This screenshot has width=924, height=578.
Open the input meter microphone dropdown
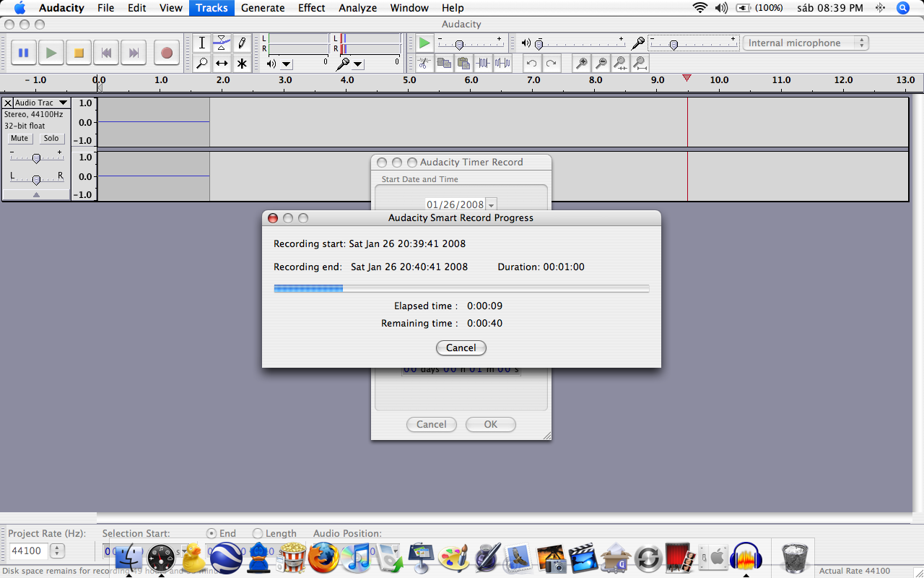[358, 64]
